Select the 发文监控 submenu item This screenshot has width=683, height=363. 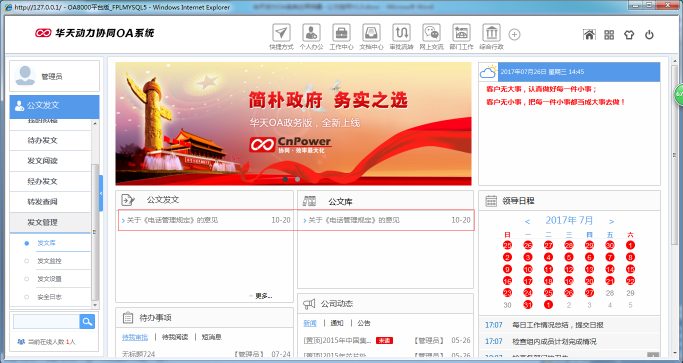point(49,261)
